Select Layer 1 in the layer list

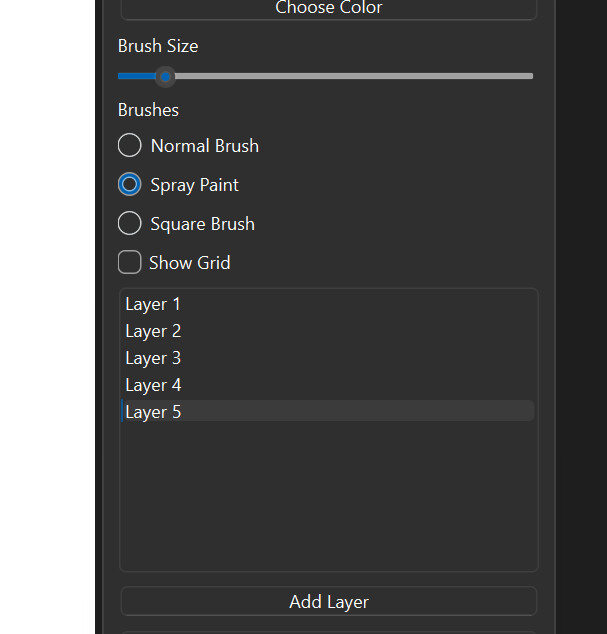(x=153, y=304)
